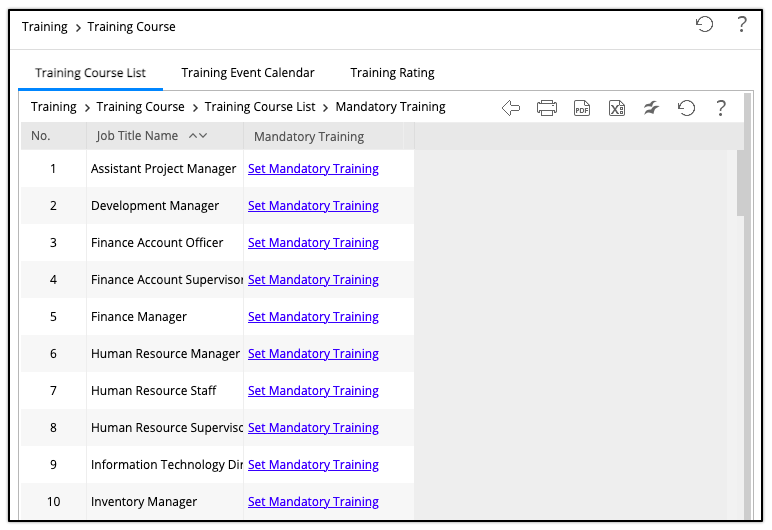Viewport: 772px width, 530px height.
Task: Sort Job Title Name descending arrow
Action: [x=203, y=135]
